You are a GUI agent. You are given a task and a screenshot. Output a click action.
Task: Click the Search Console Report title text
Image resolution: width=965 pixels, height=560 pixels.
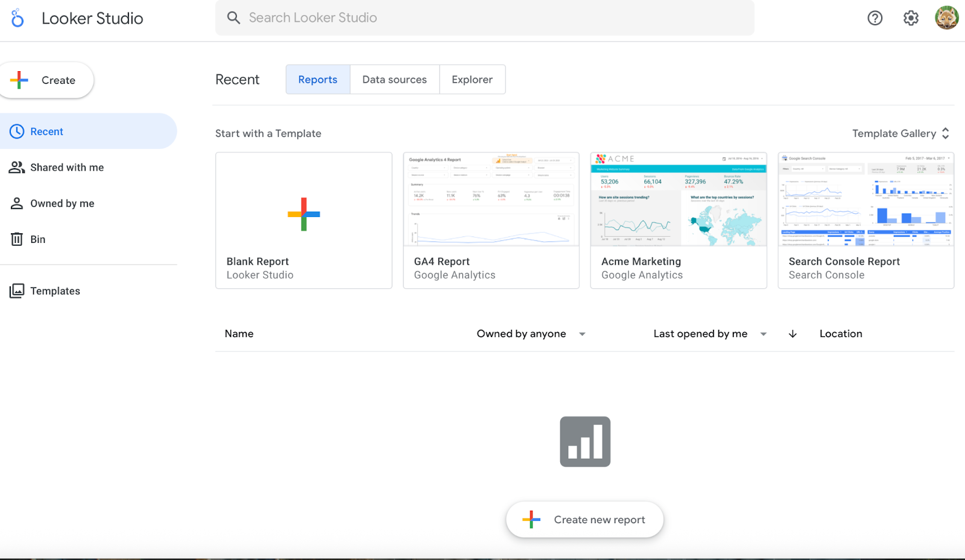844,262
